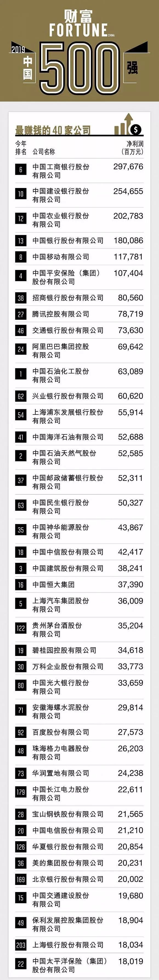The image size is (159, 980).
Task: Click the 公司名称 column header
Action: [44, 151]
